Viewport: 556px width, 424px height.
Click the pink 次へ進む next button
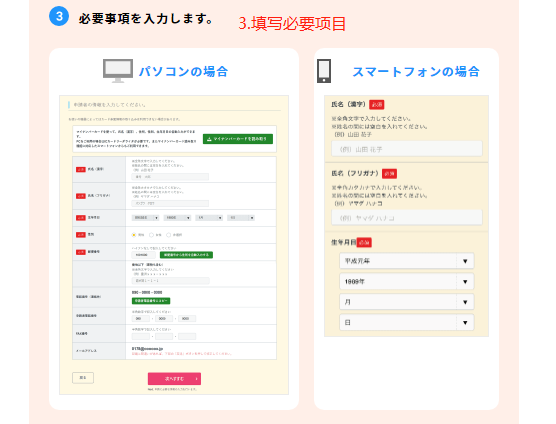[174, 379]
